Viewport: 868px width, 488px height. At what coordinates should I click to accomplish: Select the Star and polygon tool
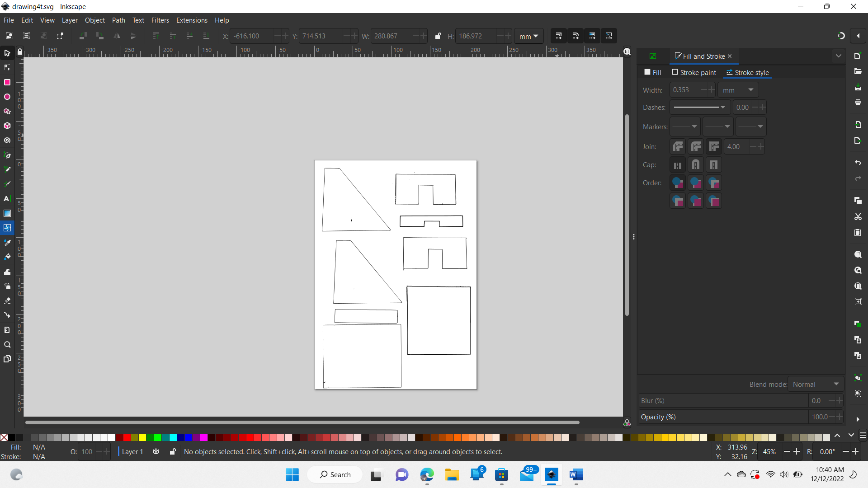[x=7, y=111]
